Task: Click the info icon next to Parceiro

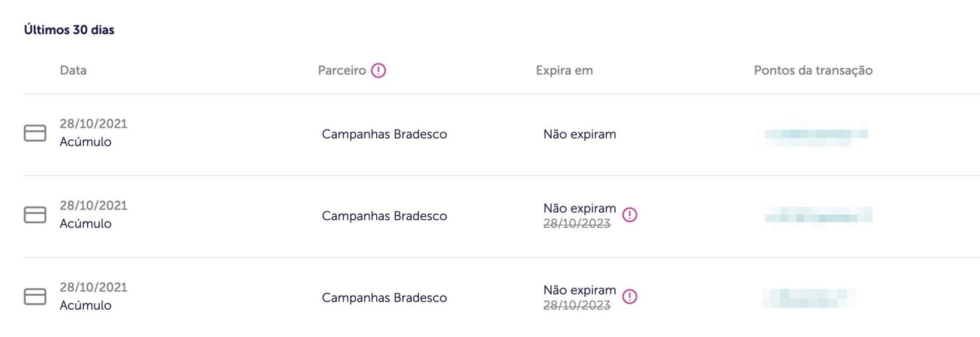Action: click(x=378, y=70)
